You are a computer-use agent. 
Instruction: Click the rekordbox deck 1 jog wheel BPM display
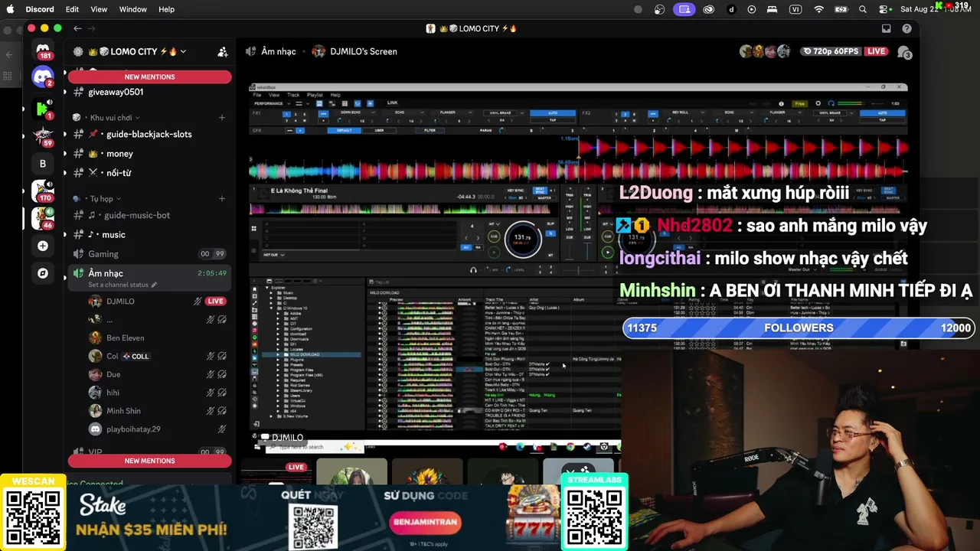(x=523, y=238)
